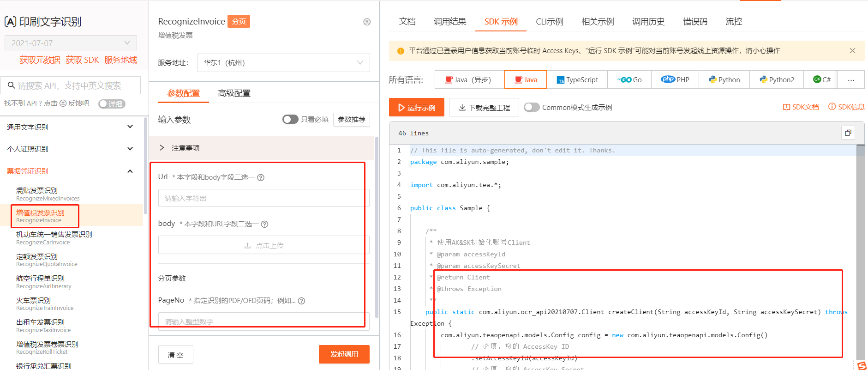Expand the 个人证照识别 category

(70, 149)
